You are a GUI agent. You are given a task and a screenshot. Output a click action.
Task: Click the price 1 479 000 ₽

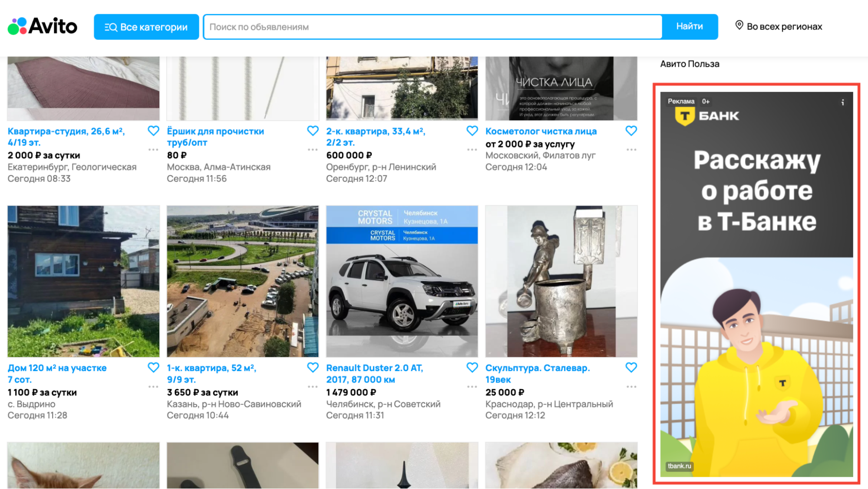click(x=351, y=392)
